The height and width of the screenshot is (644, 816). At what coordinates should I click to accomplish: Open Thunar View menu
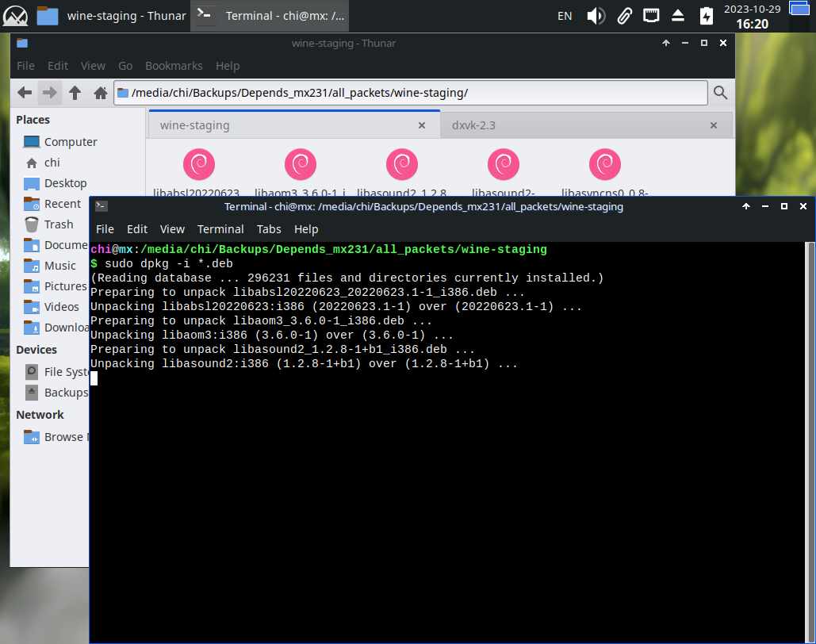coord(93,66)
